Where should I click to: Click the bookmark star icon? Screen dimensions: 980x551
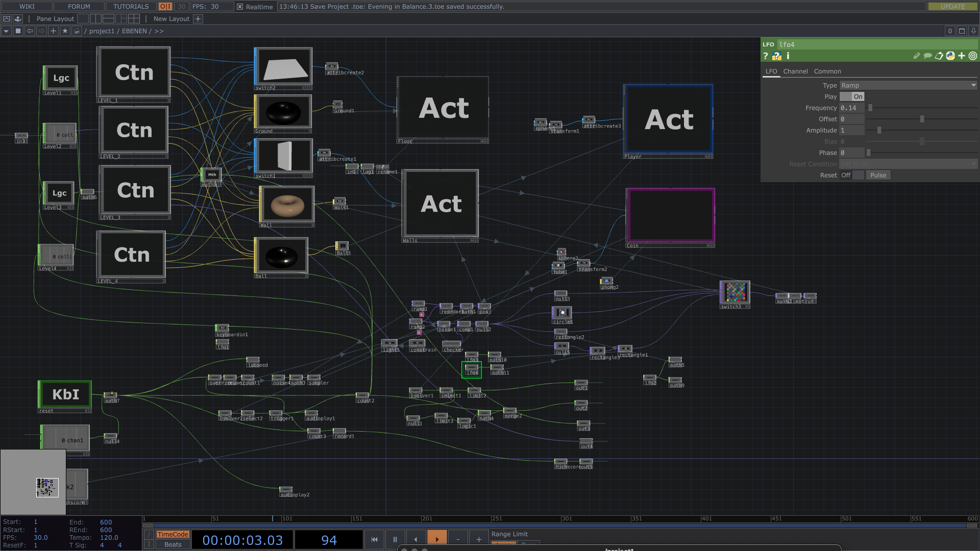(65, 31)
